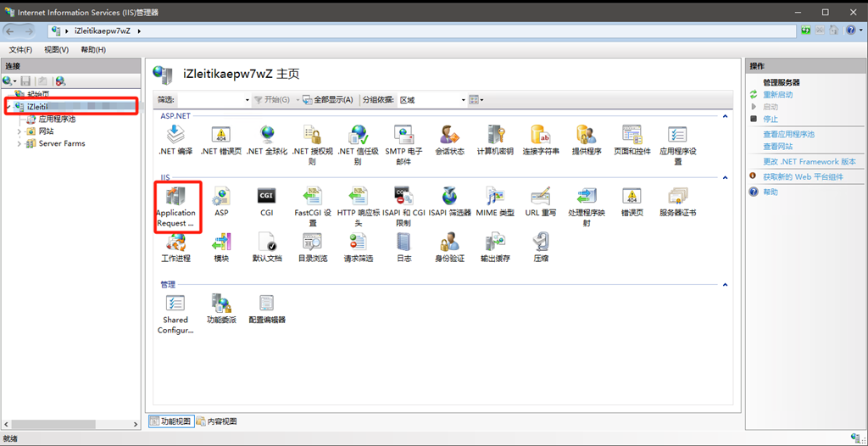Open the 处理程序映射 feature

click(587, 206)
